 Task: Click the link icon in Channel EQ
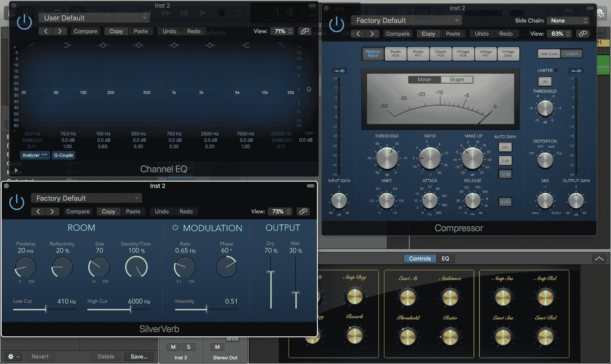pos(305,31)
